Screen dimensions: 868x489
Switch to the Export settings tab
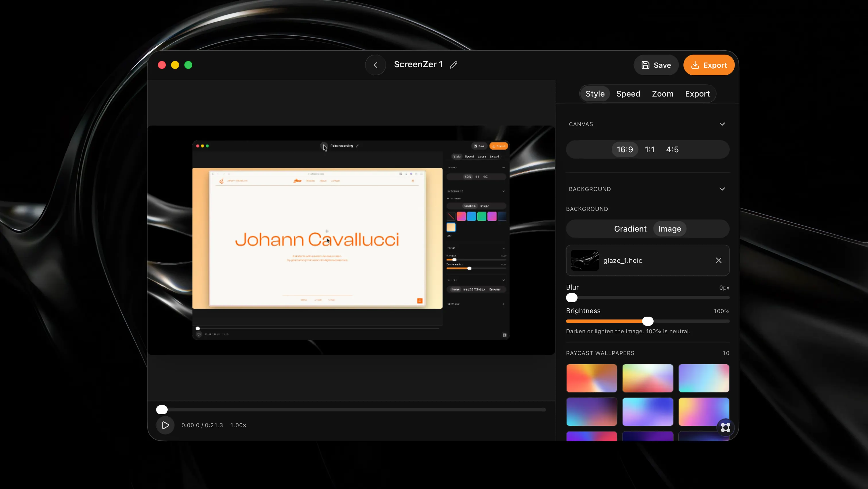[x=697, y=94]
